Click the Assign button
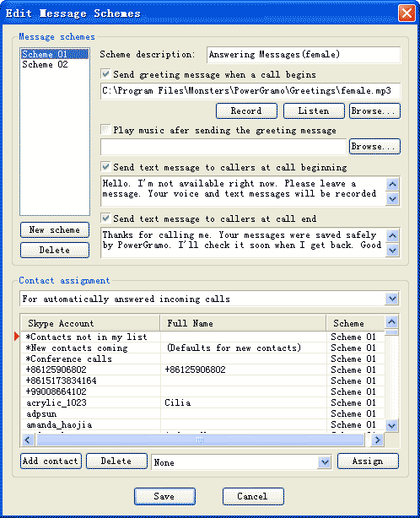Viewport: 420px width, 518px height. 368,461
